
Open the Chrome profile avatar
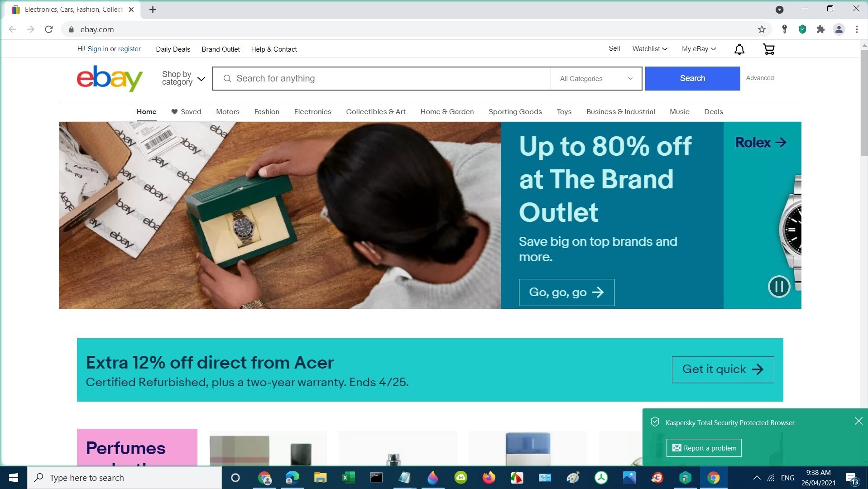pos(839,29)
